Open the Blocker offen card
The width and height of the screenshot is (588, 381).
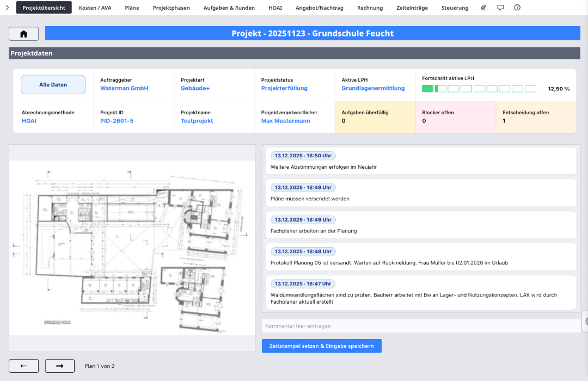click(456, 117)
